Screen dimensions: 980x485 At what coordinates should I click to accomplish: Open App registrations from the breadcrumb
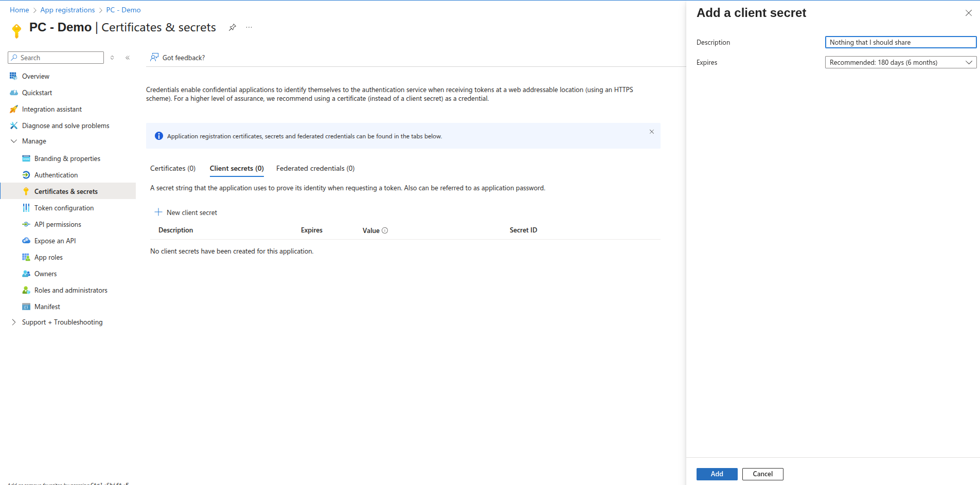click(x=67, y=10)
